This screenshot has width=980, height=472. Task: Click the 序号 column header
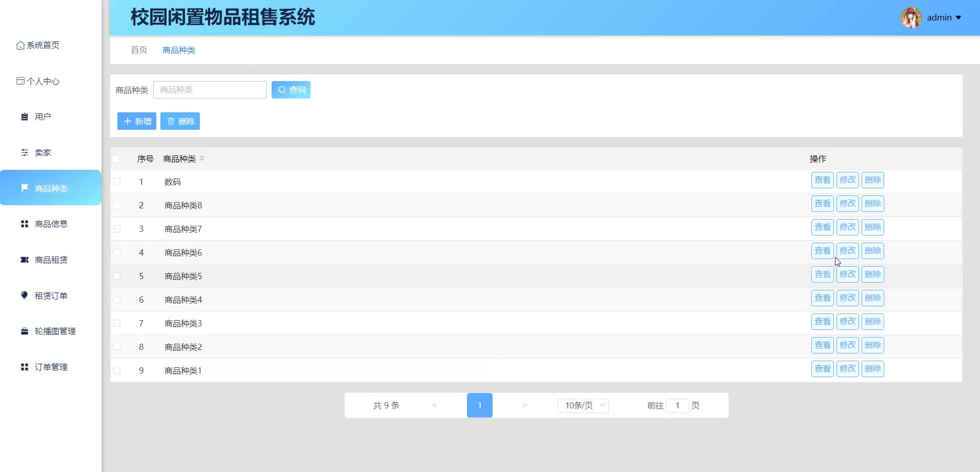point(146,159)
